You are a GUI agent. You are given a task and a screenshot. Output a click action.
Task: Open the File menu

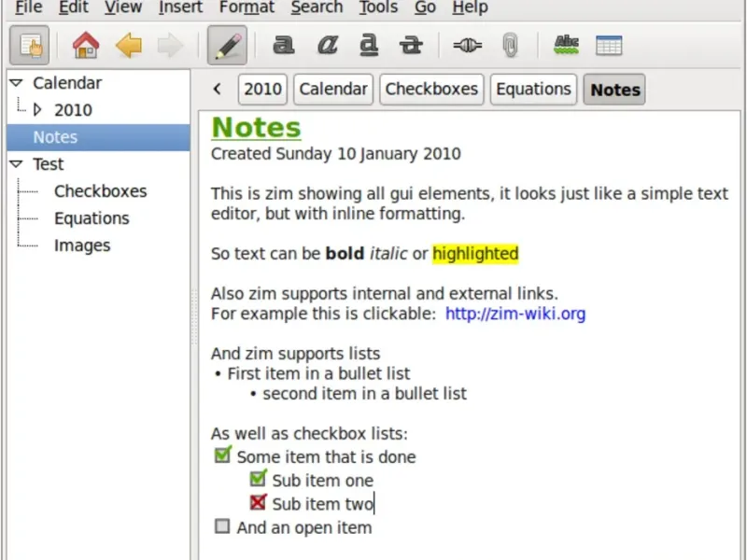(29, 7)
